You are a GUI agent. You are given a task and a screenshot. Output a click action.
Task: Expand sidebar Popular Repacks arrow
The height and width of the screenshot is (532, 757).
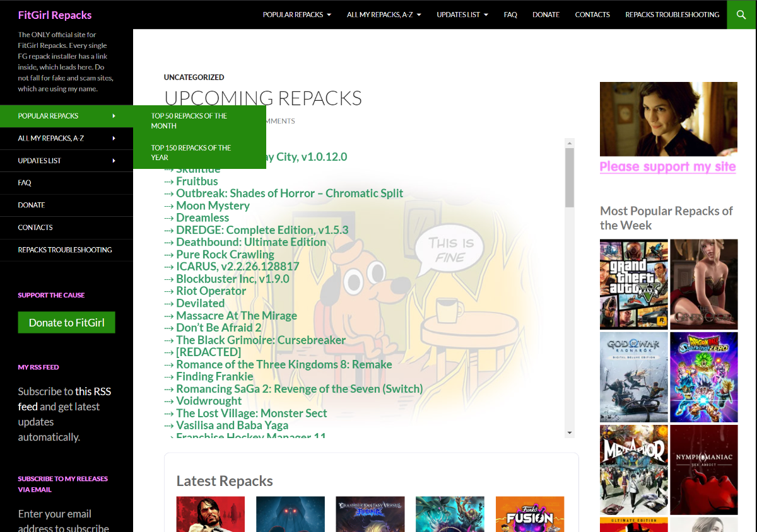point(114,116)
